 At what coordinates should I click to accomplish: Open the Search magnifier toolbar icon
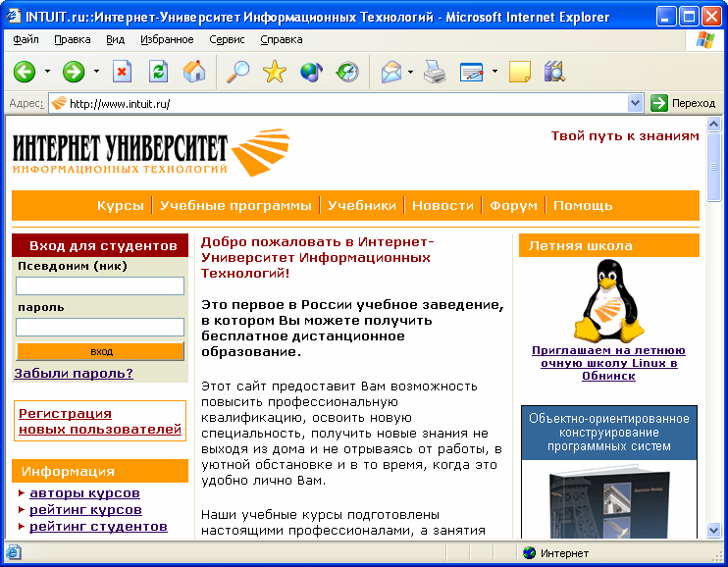(237, 72)
